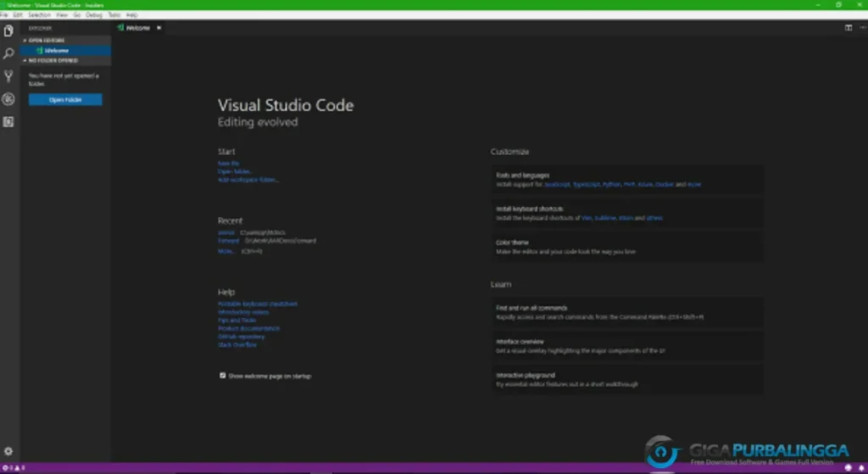Collapse the No Folder Opened section

(x=65, y=60)
